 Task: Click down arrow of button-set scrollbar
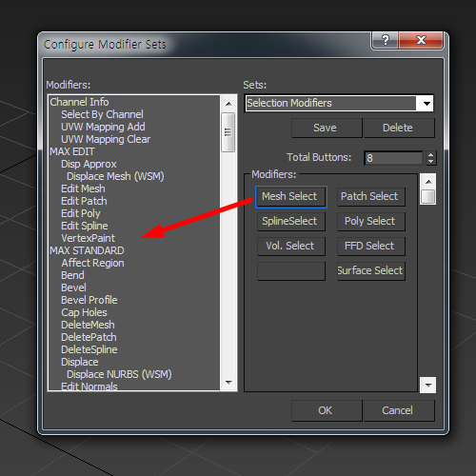428,386
